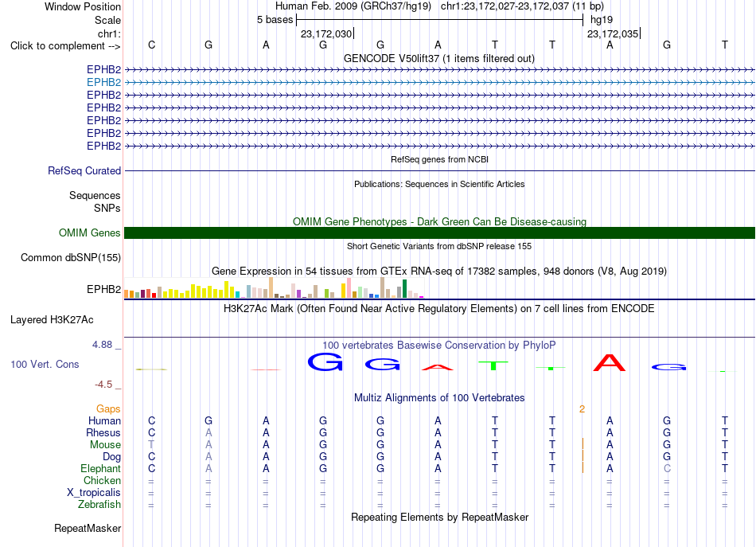Click the tallest blue G in PhyloP logo
756x547 pixels.
tap(325, 361)
